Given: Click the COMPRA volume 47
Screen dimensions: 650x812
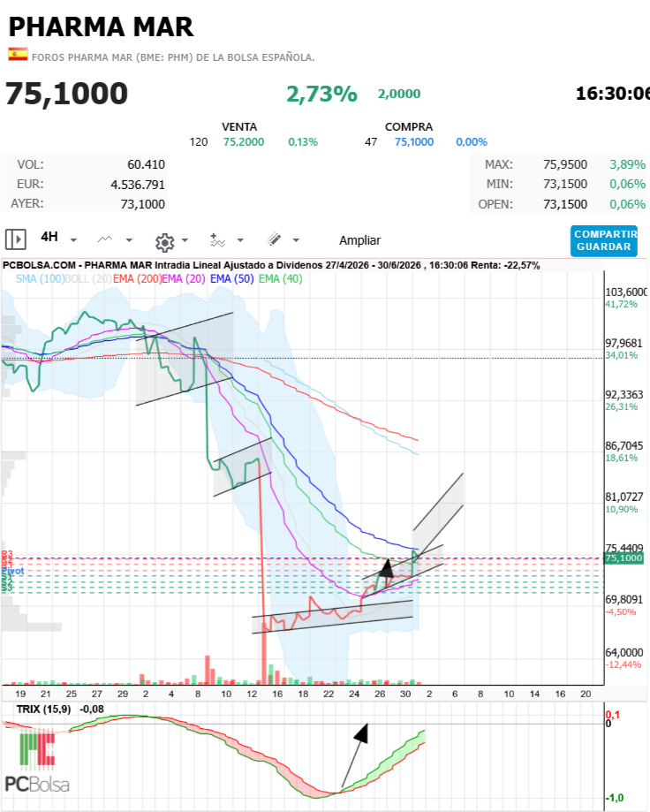Looking at the screenshot, I should point(371,142).
